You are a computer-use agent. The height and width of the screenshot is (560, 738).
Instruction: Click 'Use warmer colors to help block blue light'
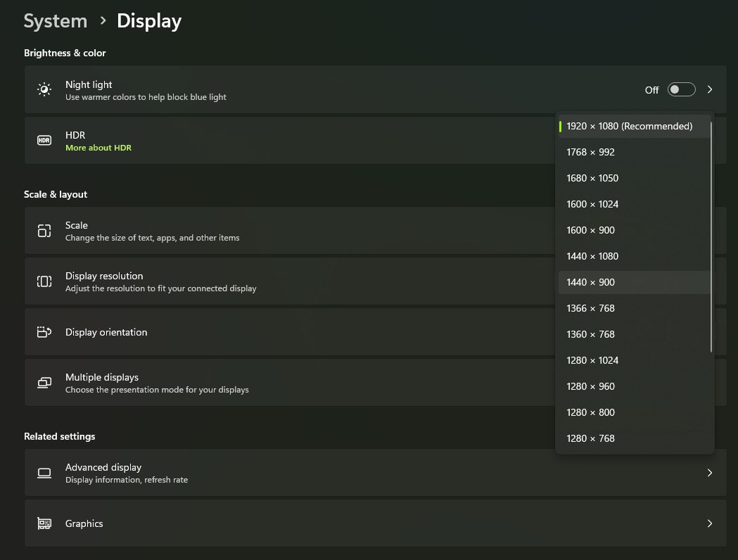pos(146,97)
